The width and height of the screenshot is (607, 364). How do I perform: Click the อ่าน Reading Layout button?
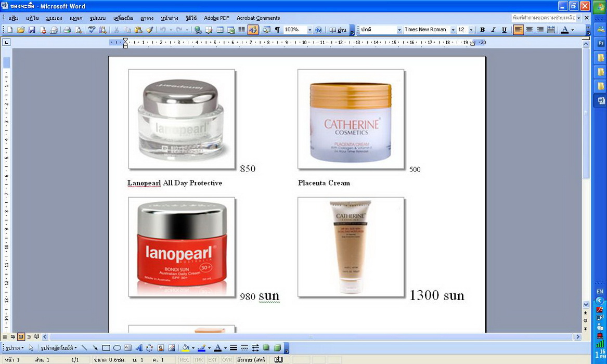(338, 30)
